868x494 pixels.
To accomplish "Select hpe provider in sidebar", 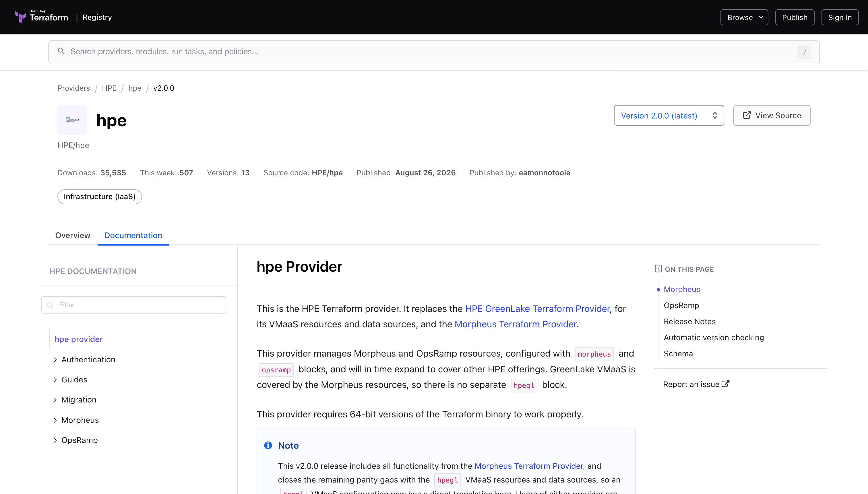I will [78, 339].
